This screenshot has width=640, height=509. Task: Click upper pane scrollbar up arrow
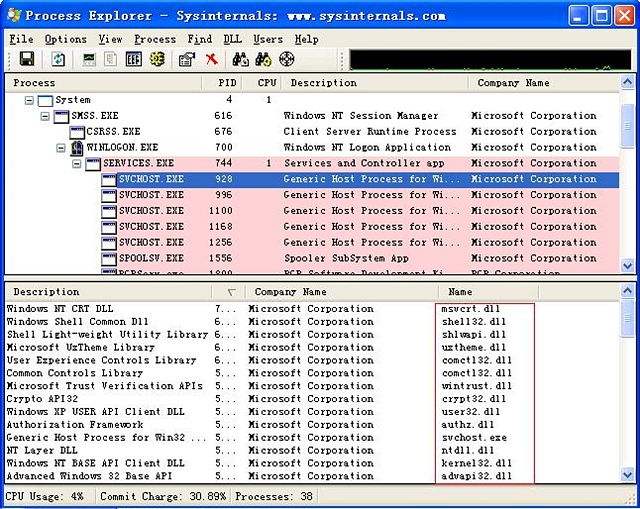(627, 82)
